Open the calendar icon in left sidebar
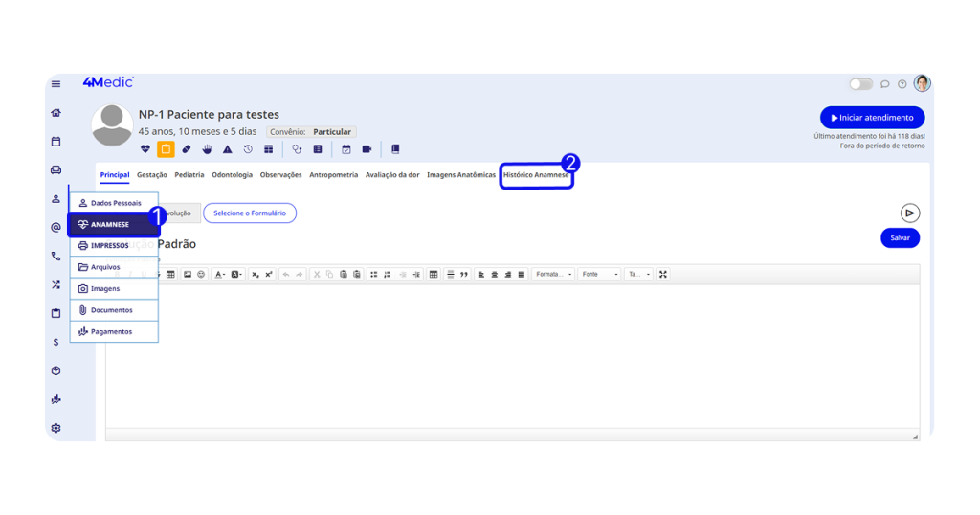 point(56,142)
